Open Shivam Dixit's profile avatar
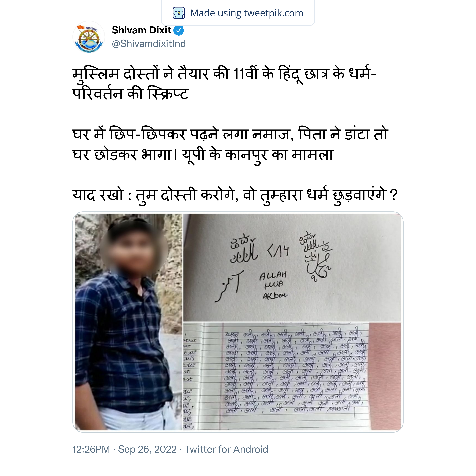Image resolution: width=476 pixels, height=476 pixels. tap(89, 37)
